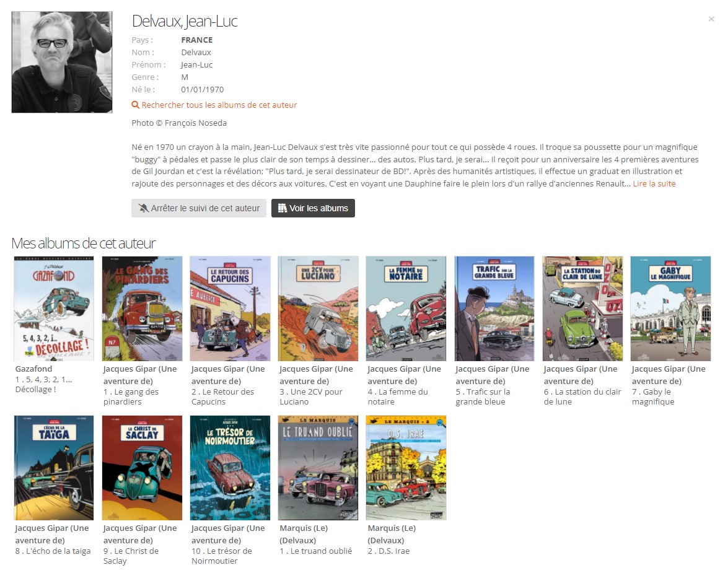Click the Le truand oublié title link
Viewport: 728px width, 573px height.
(x=316, y=551)
